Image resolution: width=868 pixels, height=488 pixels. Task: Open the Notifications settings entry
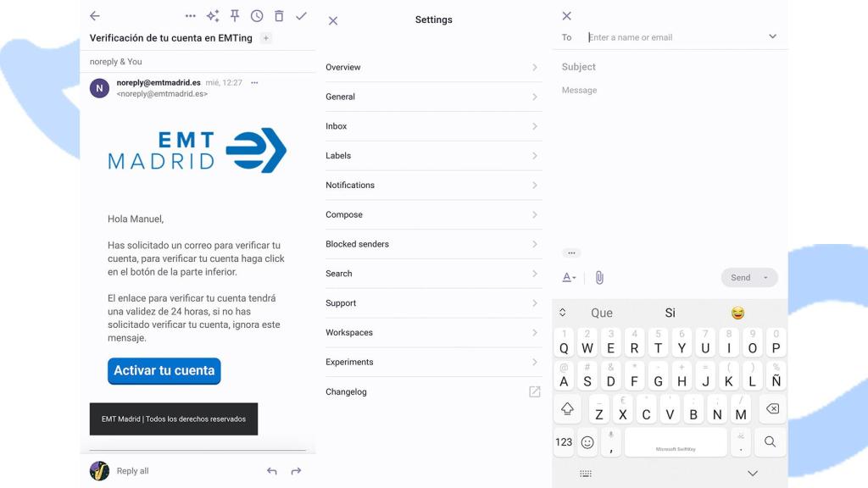433,186
